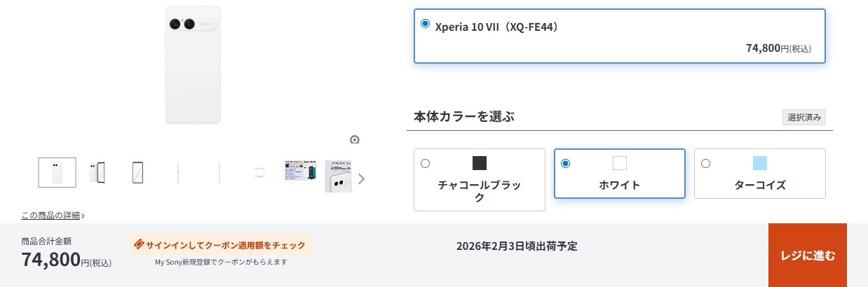Click the レジに進む checkout button

pos(807,255)
